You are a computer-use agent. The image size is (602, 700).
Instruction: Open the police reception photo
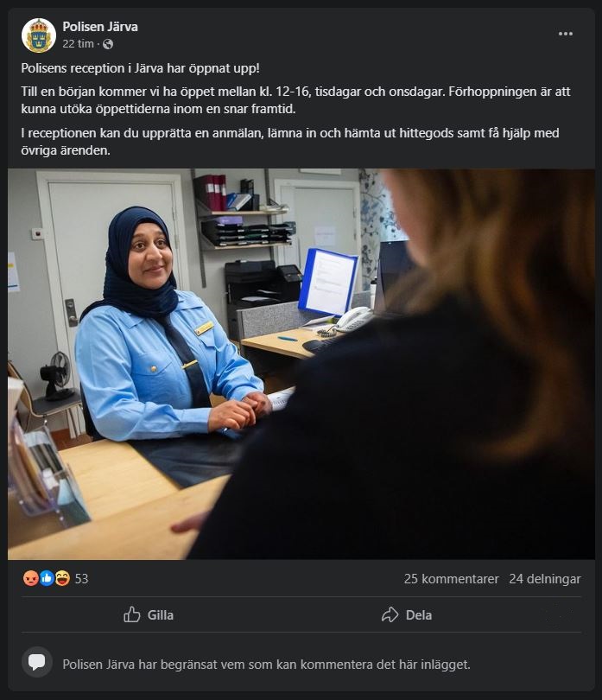tap(301, 364)
